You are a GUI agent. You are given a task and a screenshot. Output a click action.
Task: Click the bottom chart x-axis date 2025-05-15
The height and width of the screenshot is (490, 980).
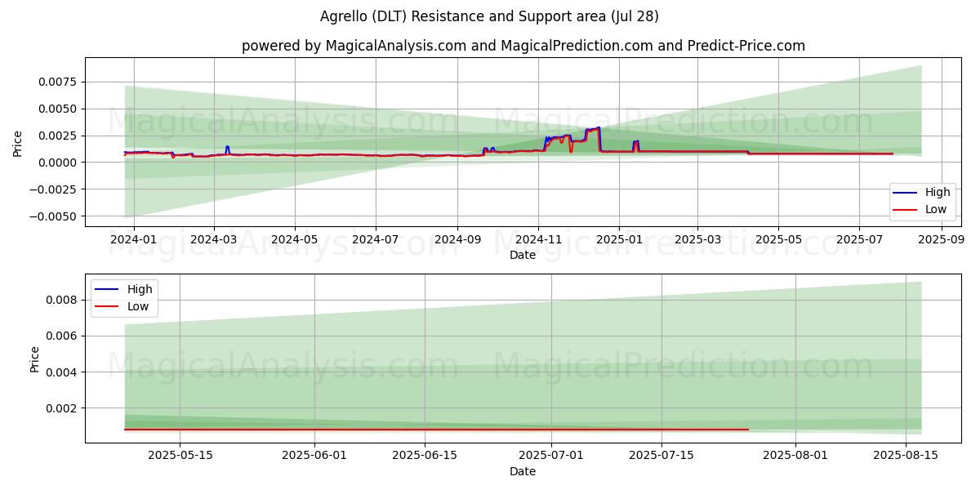click(x=180, y=456)
